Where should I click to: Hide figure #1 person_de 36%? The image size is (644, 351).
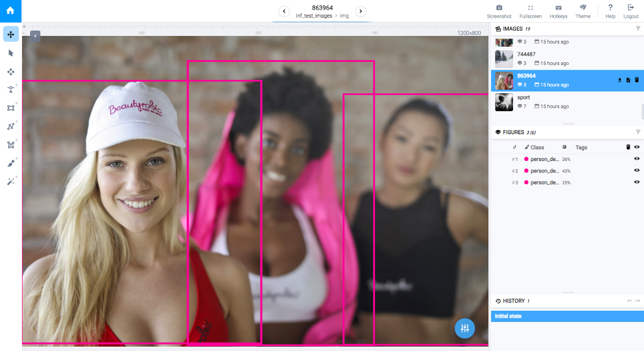[x=637, y=159]
